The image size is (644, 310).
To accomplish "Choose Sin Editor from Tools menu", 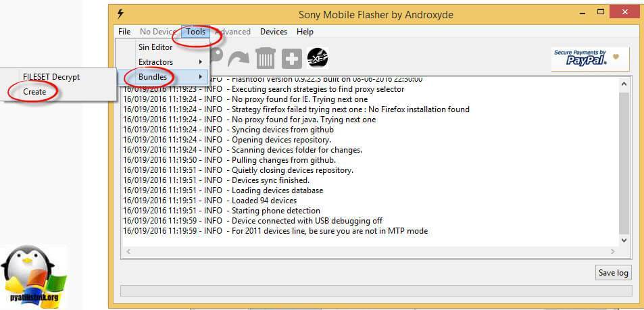I will 155,47.
